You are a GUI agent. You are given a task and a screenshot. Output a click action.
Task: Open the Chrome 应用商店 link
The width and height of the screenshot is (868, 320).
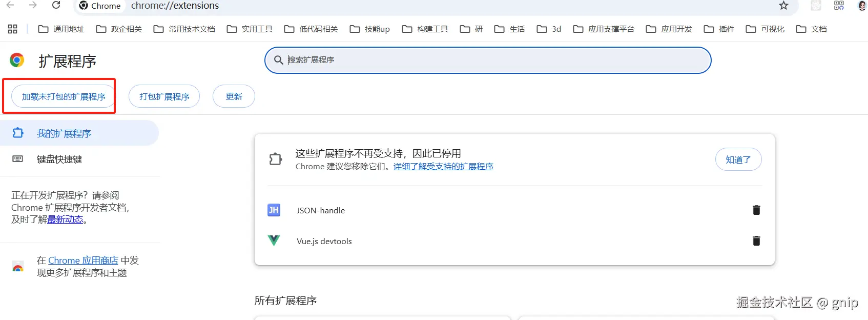coord(83,261)
